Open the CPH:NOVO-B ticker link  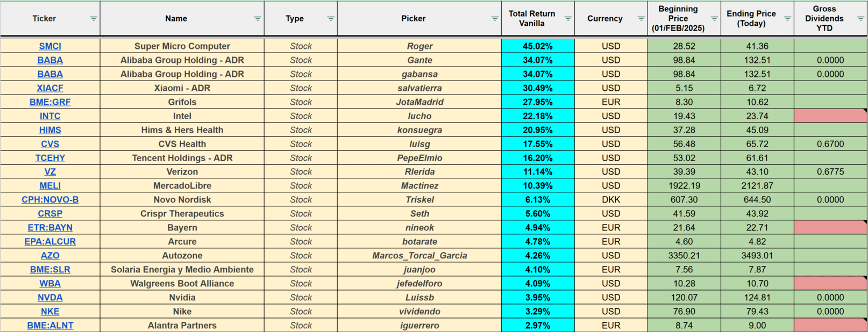click(50, 200)
